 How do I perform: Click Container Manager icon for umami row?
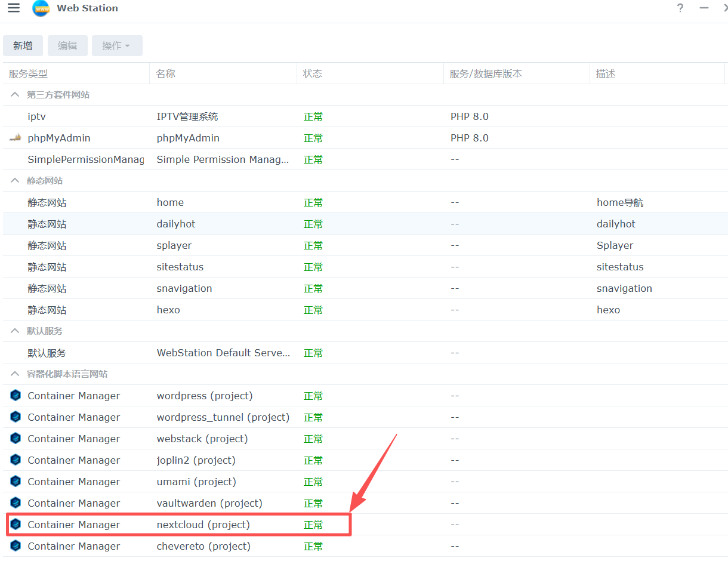point(16,482)
